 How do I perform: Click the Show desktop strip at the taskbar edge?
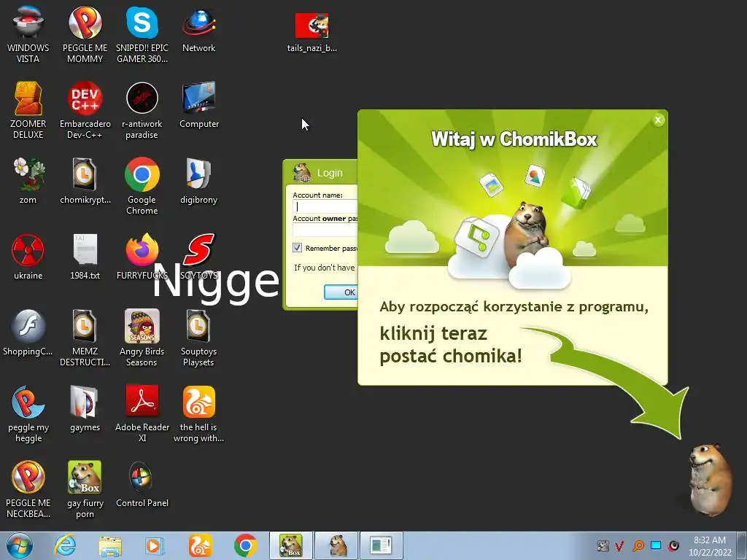click(x=742, y=545)
